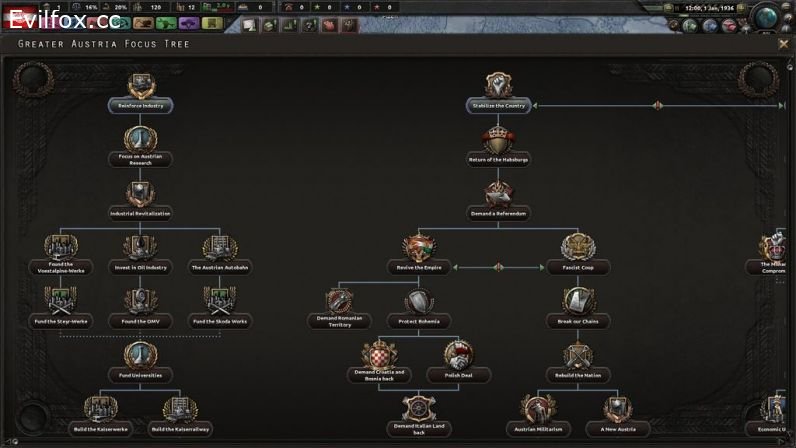Viewport: 796px width, 448px height.
Task: Choose the Break our Chains focus icon
Action: click(578, 301)
